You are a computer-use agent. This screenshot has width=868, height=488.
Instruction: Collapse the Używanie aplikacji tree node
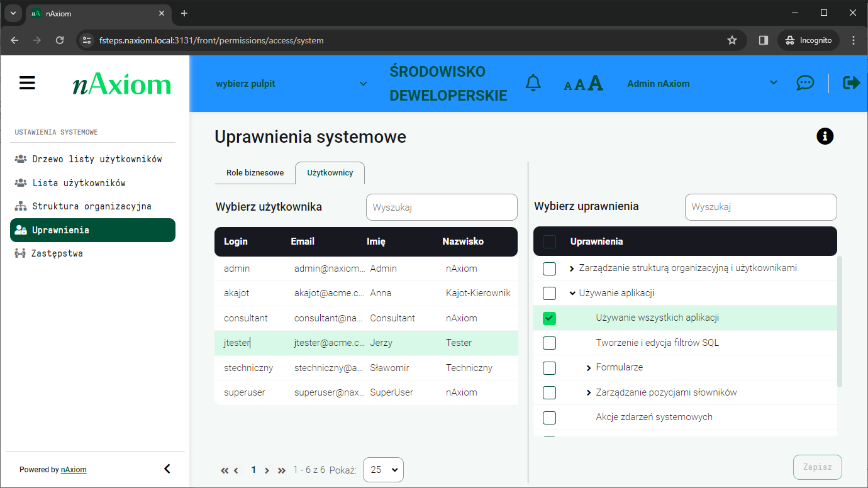(x=572, y=293)
